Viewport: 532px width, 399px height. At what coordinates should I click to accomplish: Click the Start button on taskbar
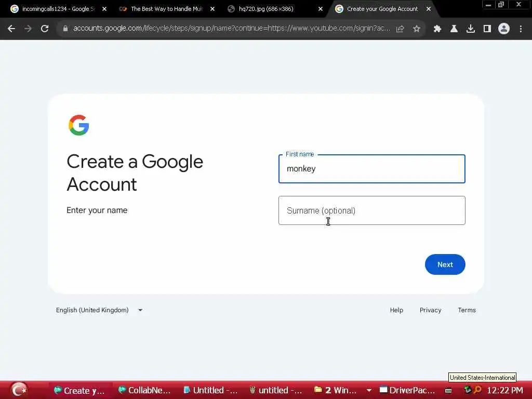[x=19, y=390]
